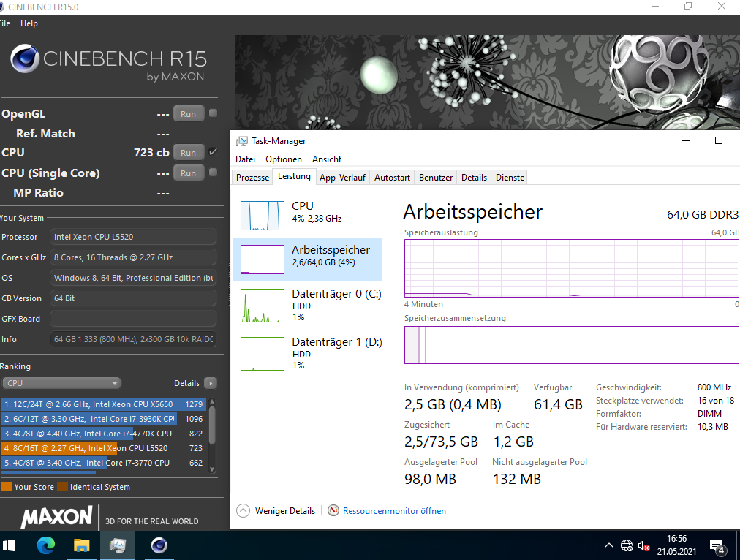740x560 pixels.
Task: Switch to Benutzer tab
Action: (436, 178)
